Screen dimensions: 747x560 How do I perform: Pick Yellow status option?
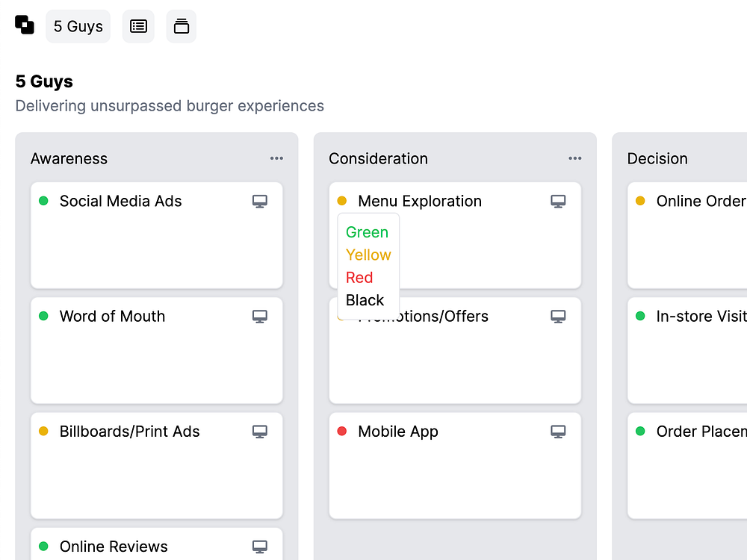tap(368, 255)
